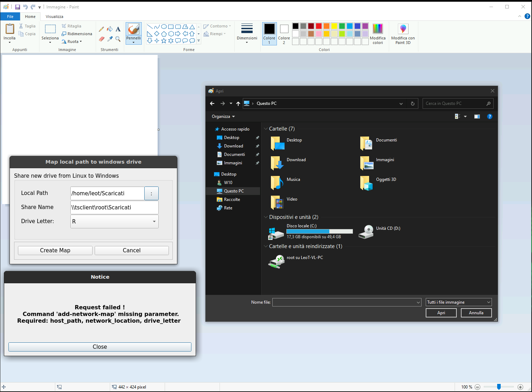Screen dimensions: 532x392
Task: Switch to the Visualizza ribbon tab
Action: pos(54,16)
